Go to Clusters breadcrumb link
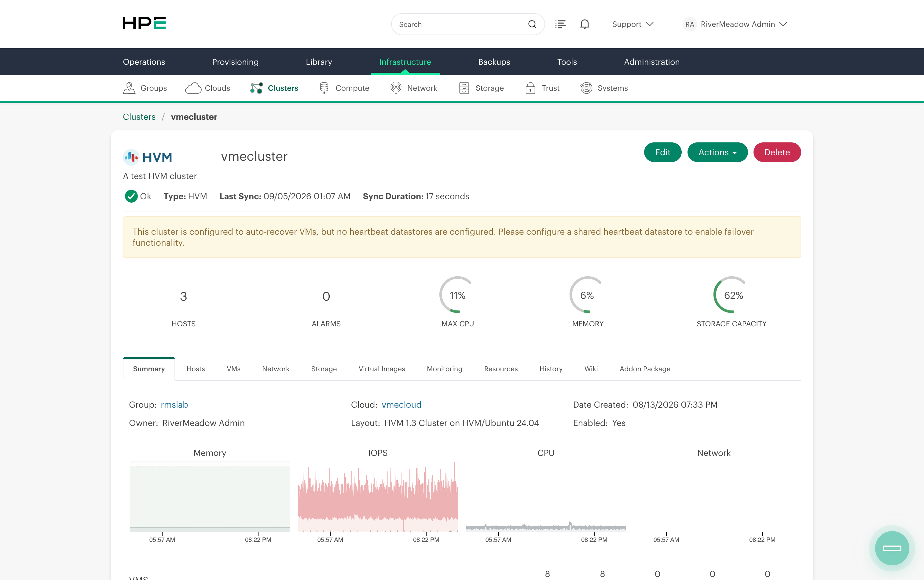Viewport: 924px width, 580px height. 139,117
